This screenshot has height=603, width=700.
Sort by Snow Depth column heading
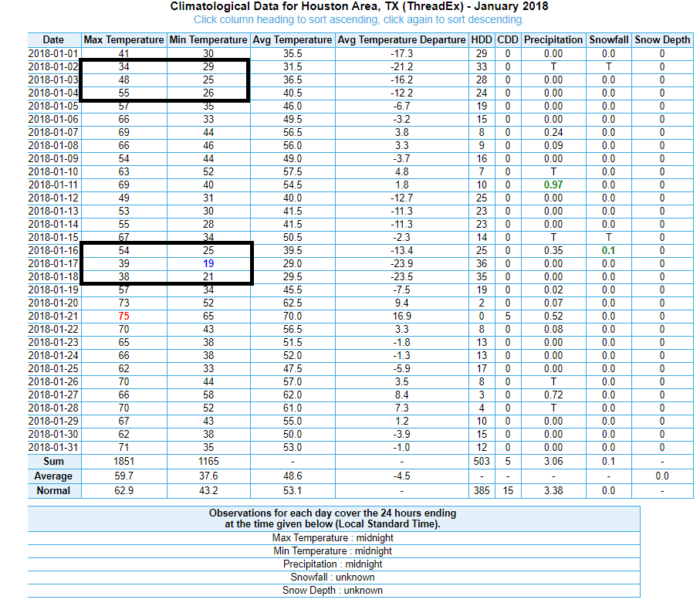tap(662, 39)
